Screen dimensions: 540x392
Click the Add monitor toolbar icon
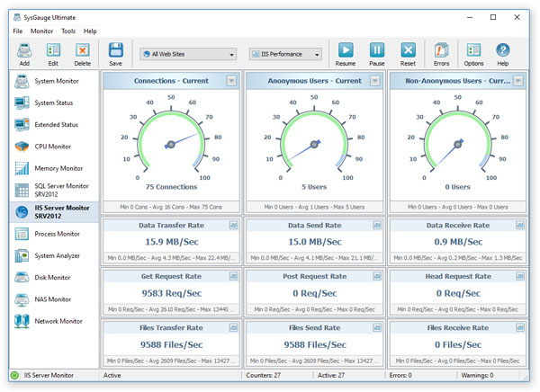click(x=24, y=51)
